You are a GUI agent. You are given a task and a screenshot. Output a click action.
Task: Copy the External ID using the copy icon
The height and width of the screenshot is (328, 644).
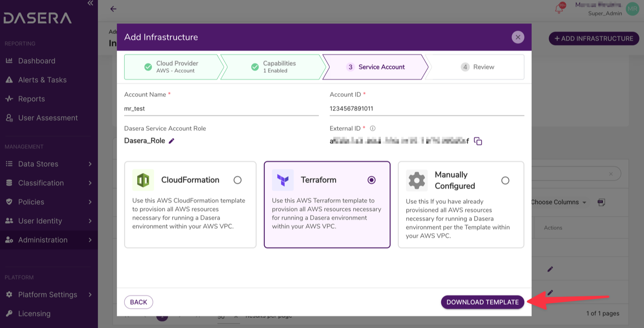click(x=478, y=141)
